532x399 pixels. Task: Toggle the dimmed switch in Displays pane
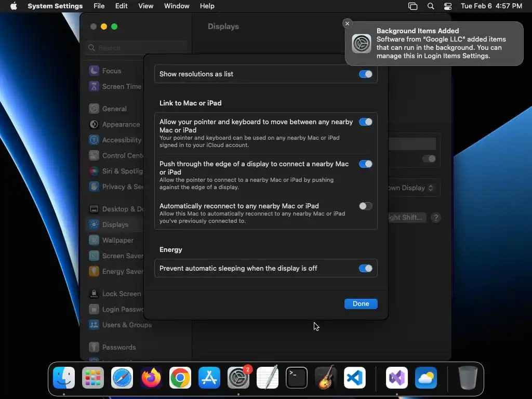point(429,159)
